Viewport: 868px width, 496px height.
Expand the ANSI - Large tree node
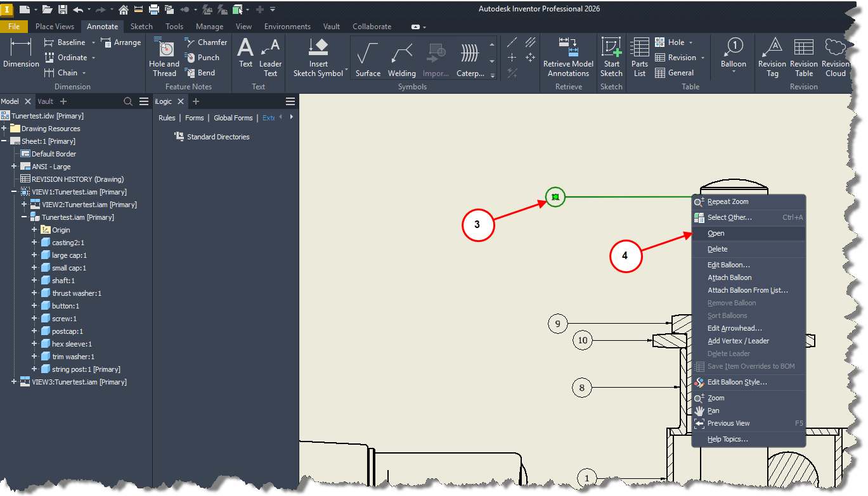click(x=14, y=167)
